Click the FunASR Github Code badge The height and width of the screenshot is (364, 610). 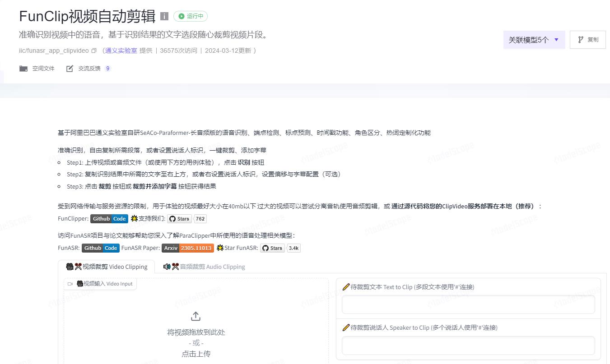100,248
